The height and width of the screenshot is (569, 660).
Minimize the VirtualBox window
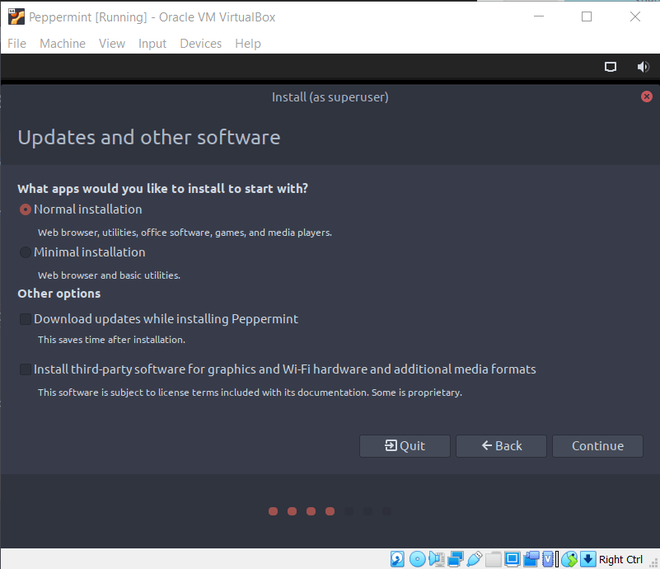(x=539, y=16)
